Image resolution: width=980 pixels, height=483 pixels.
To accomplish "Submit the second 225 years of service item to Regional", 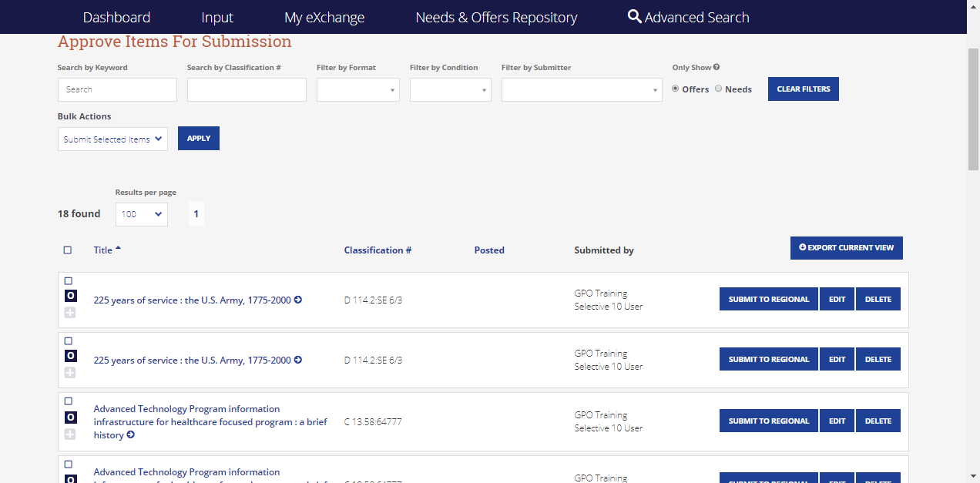I will tap(769, 359).
